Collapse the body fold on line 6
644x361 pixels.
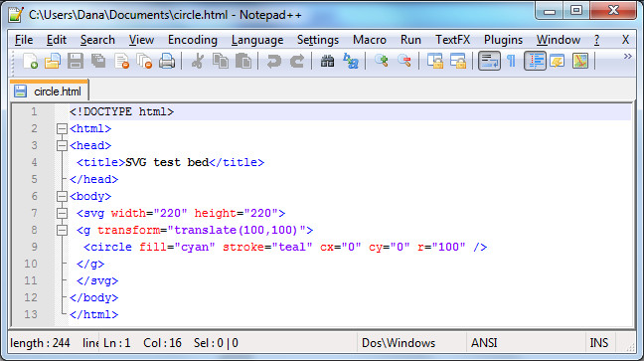click(62, 196)
